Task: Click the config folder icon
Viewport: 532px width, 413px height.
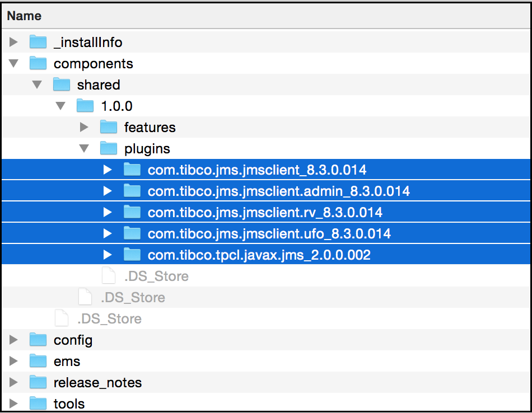Action: point(38,340)
